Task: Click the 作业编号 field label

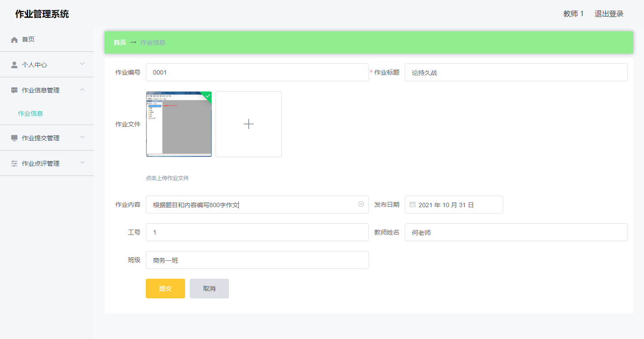Action: 128,72
